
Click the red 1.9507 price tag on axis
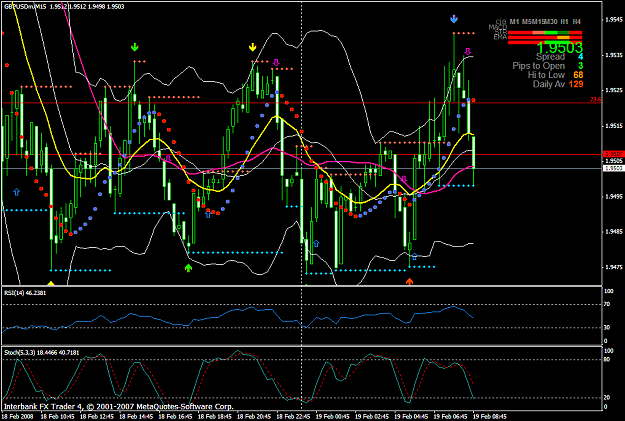pyautogui.click(x=613, y=154)
